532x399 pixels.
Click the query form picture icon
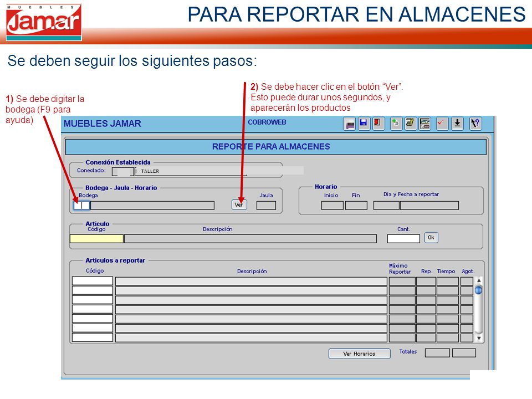coord(424,124)
